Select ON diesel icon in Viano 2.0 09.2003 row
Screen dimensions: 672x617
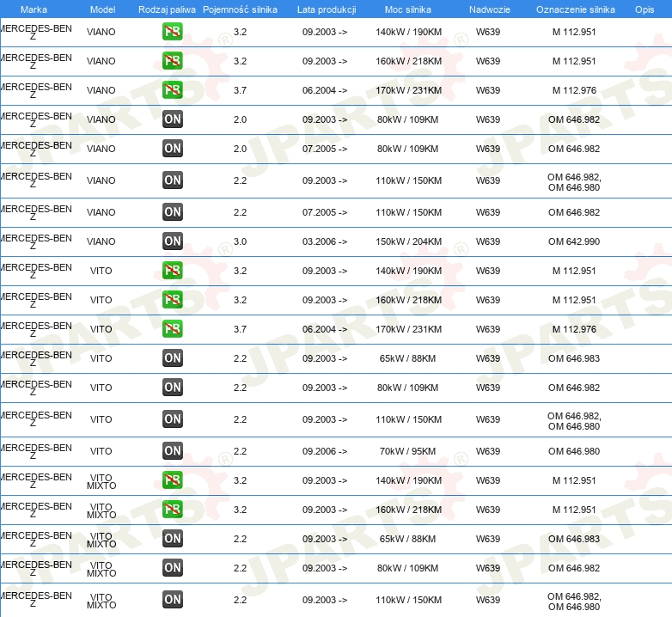point(172,119)
